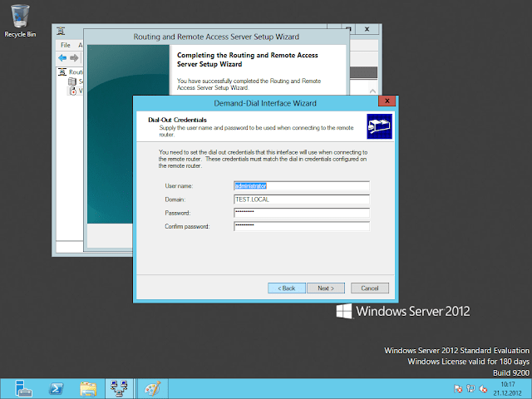Click the User name field

(301, 186)
